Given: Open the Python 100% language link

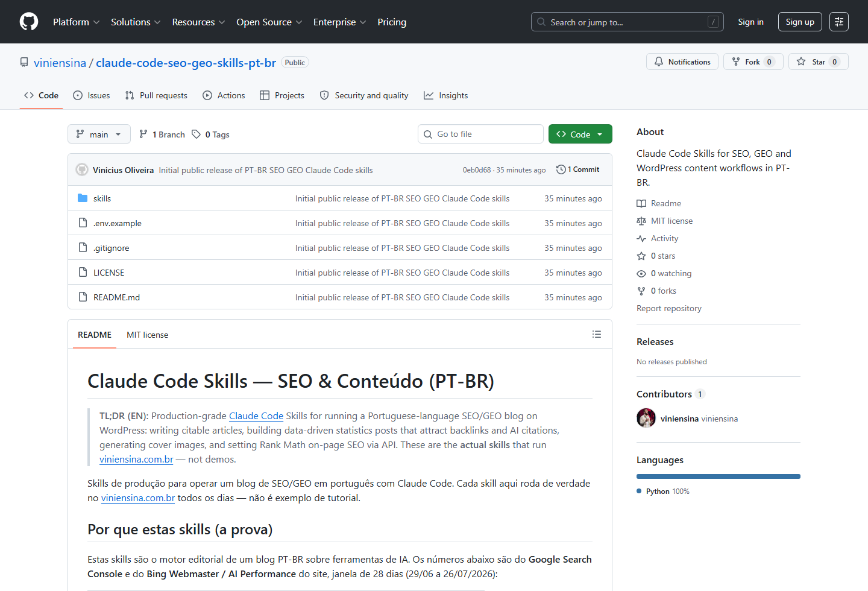Looking at the screenshot, I should tap(663, 491).
